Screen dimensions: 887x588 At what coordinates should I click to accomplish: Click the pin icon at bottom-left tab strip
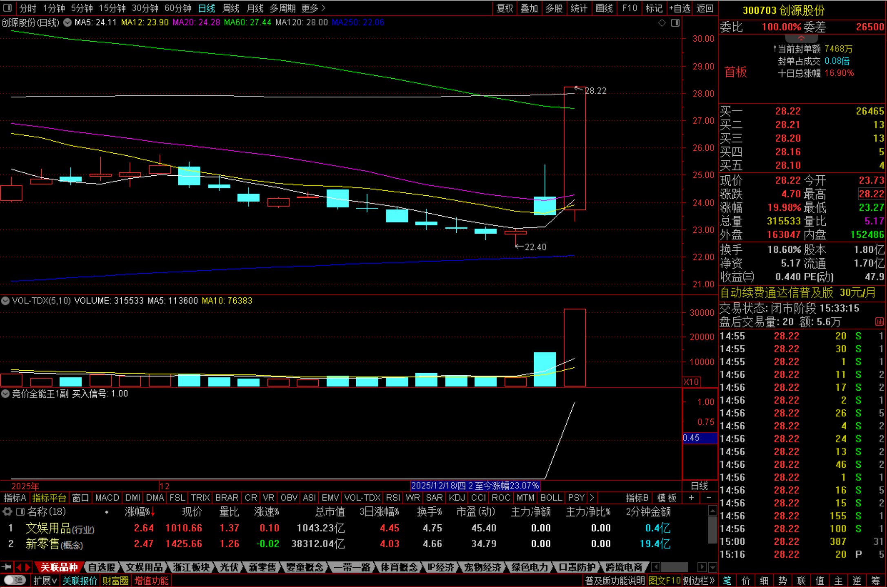(6, 567)
